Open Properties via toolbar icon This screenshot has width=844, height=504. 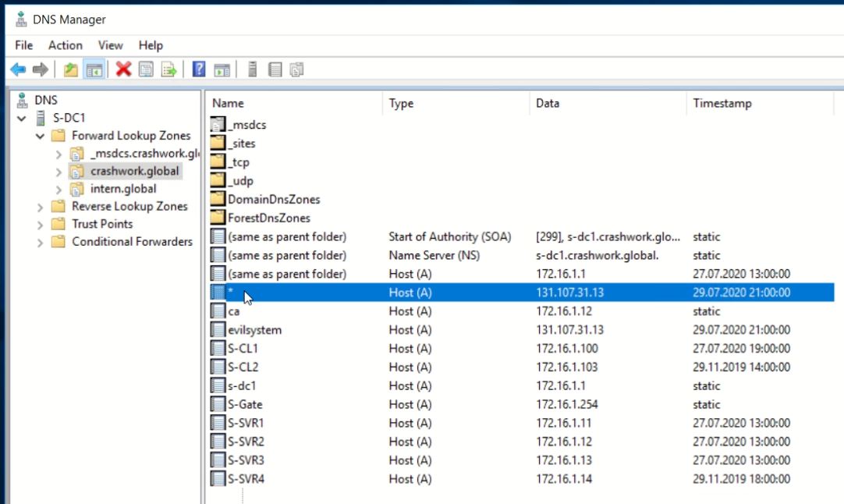click(146, 69)
